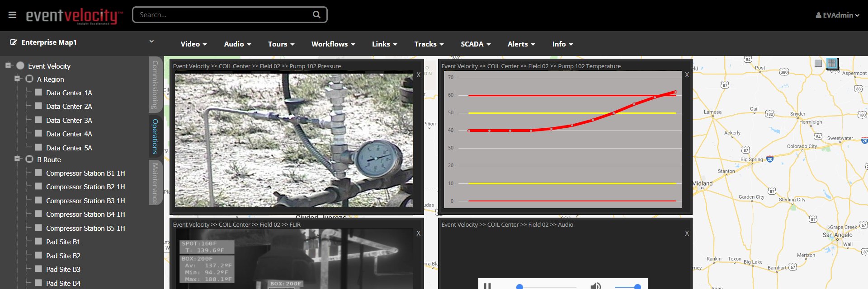Image resolution: width=868 pixels, height=289 pixels.
Task: Click the search magnifier icon
Action: point(316,14)
